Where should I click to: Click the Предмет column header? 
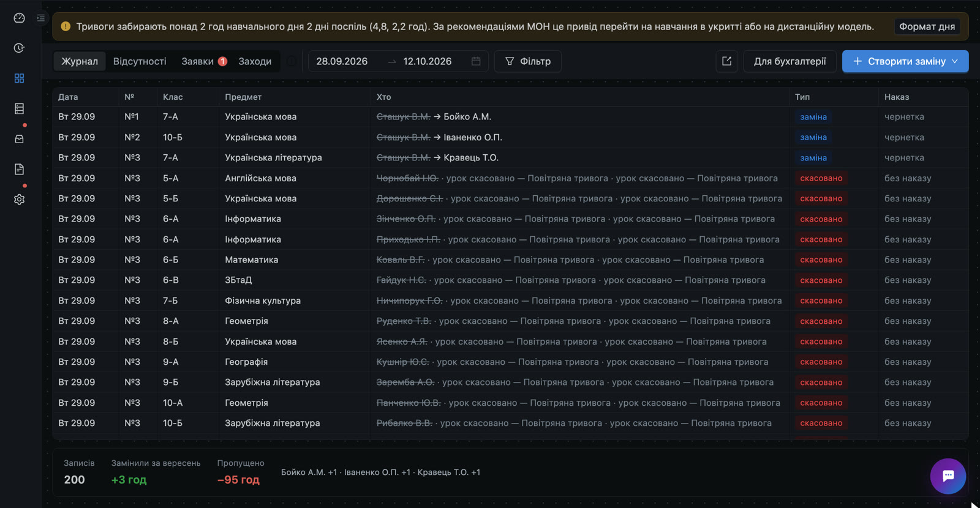tap(243, 97)
